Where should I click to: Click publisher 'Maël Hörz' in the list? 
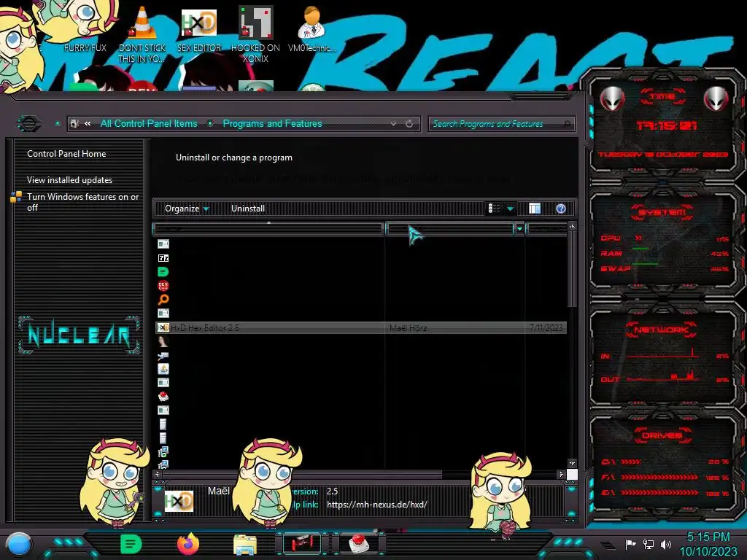(x=408, y=327)
